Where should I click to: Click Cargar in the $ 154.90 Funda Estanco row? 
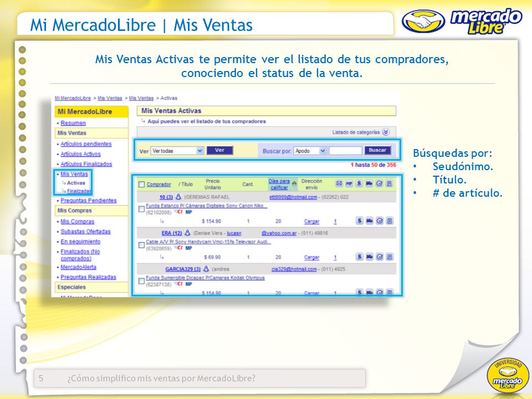pyautogui.click(x=312, y=221)
